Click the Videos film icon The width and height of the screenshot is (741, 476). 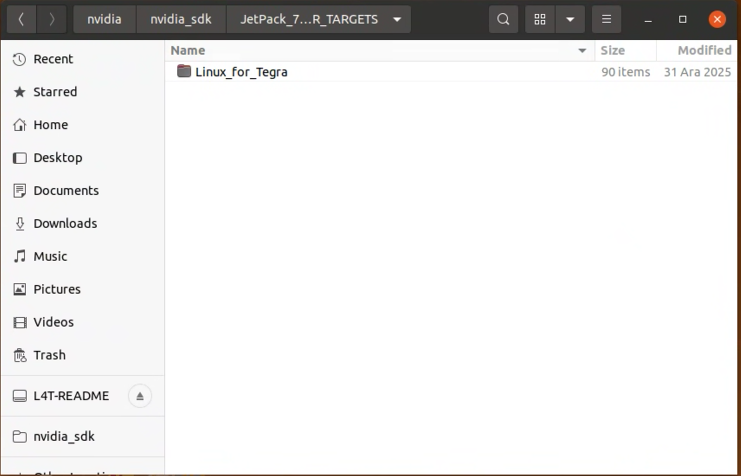click(x=19, y=322)
